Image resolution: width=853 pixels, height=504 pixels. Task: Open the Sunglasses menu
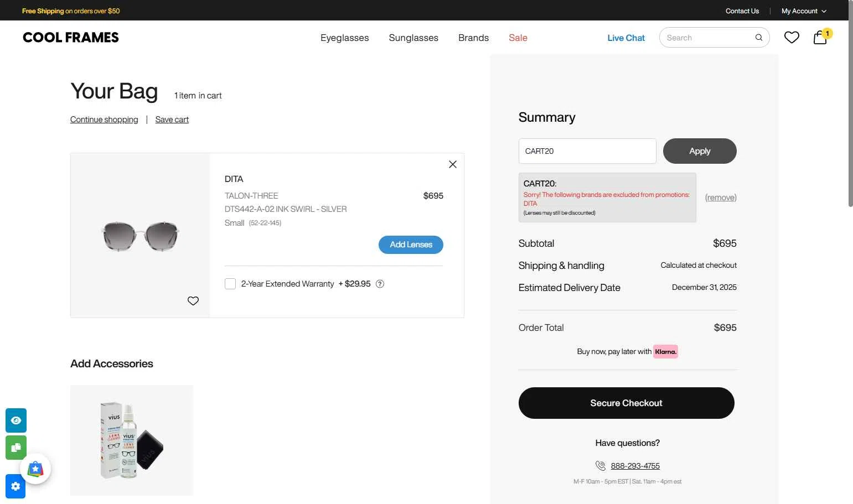click(413, 38)
